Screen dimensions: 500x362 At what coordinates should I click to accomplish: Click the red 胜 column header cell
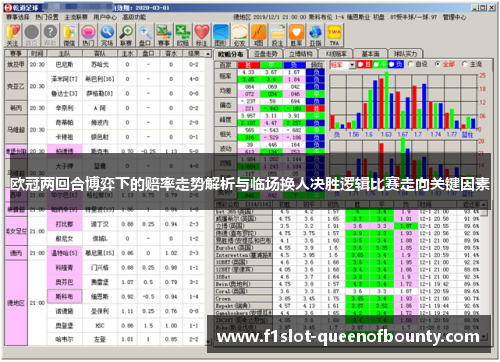coord(248,65)
